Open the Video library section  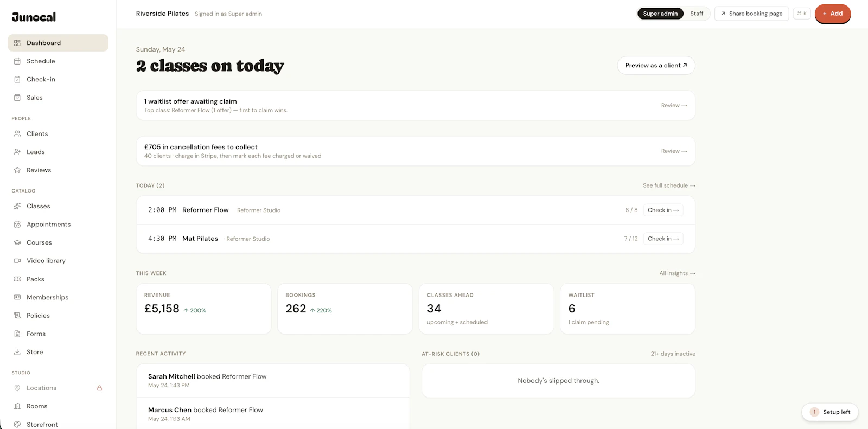pyautogui.click(x=58, y=261)
